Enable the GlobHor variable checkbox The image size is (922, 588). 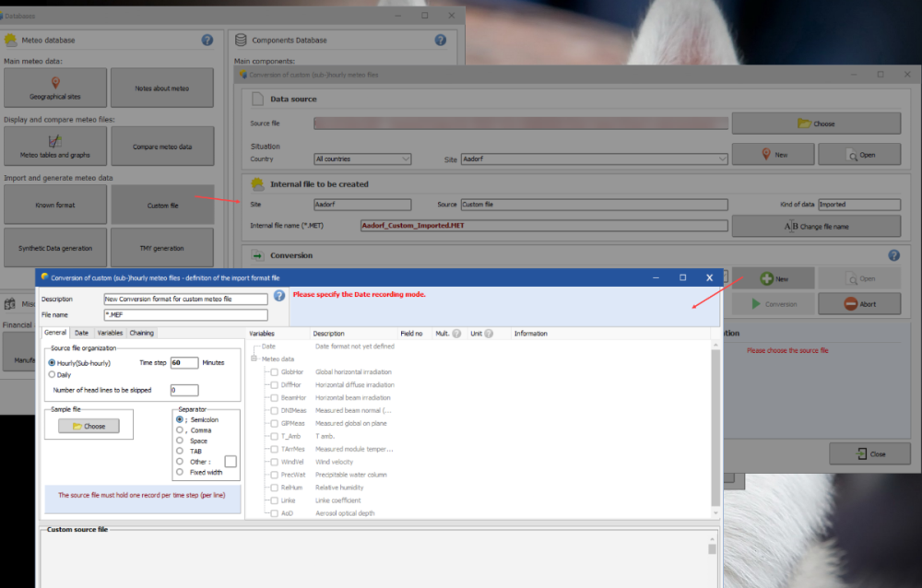(274, 371)
